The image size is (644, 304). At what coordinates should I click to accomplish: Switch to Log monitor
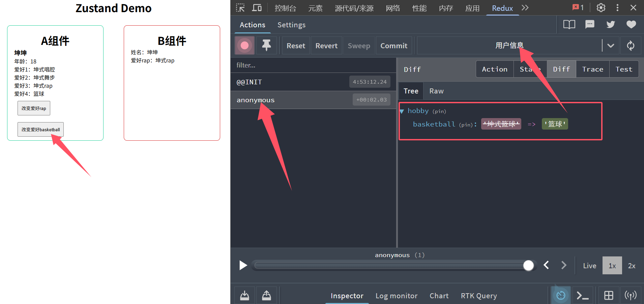coord(397,296)
